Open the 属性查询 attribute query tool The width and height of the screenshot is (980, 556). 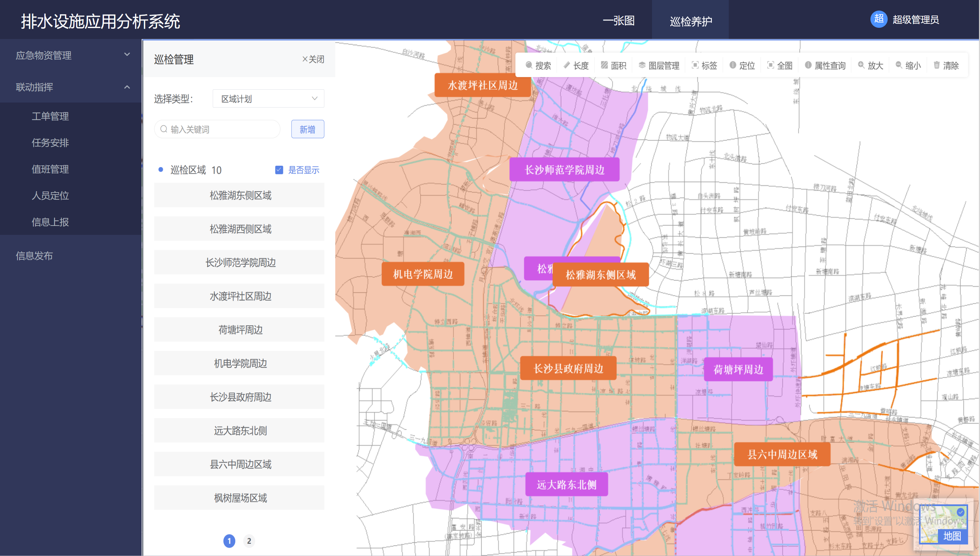(824, 65)
